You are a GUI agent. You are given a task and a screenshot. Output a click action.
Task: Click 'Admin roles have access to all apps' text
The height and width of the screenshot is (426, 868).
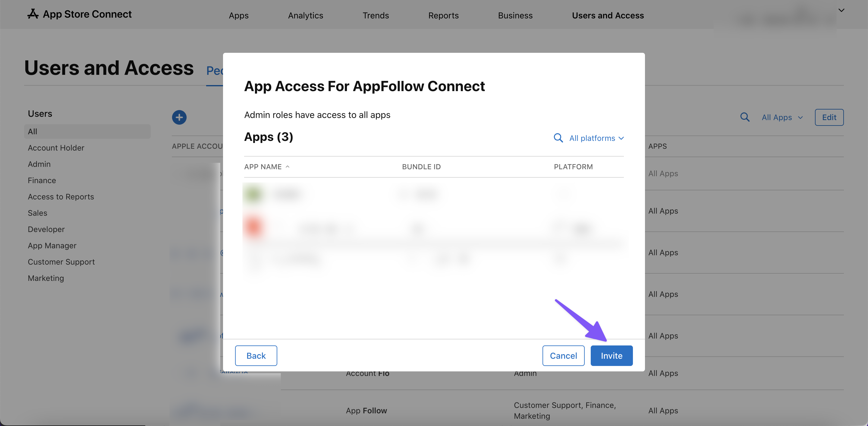317,115
